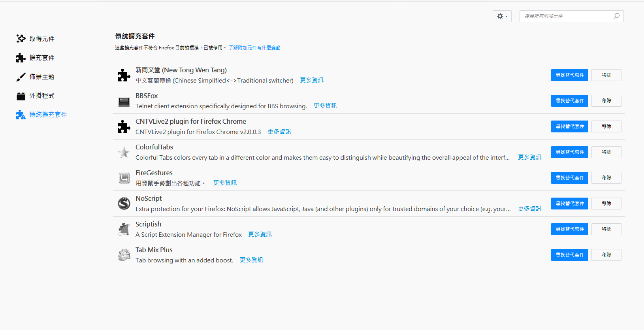Click the 外掛程式 brick icon
The height and width of the screenshot is (330, 644).
click(21, 96)
